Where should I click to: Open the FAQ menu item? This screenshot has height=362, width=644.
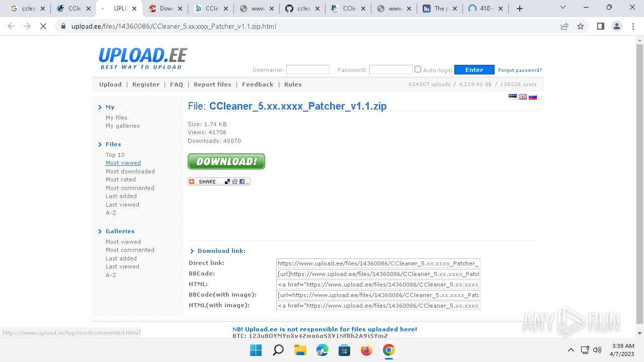coord(177,84)
